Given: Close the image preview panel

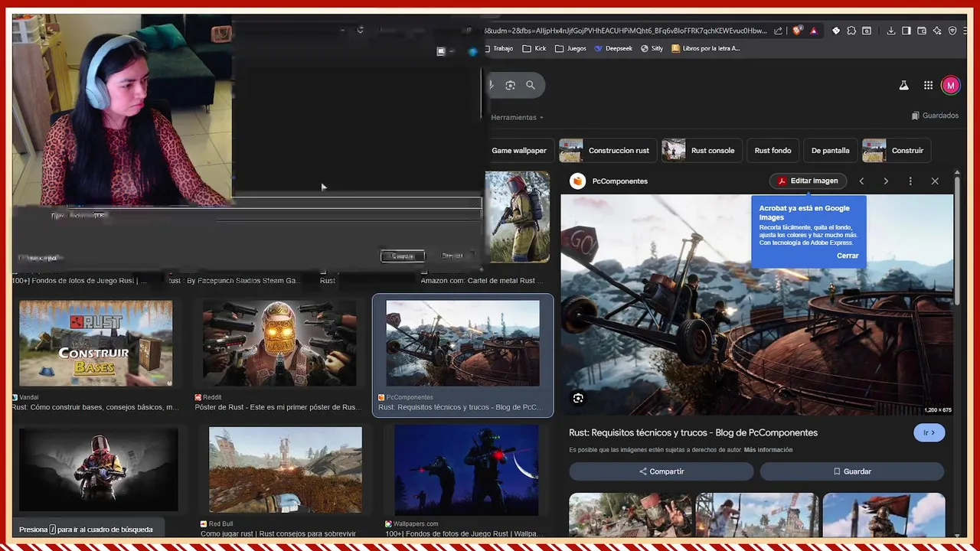Looking at the screenshot, I should click(x=935, y=181).
